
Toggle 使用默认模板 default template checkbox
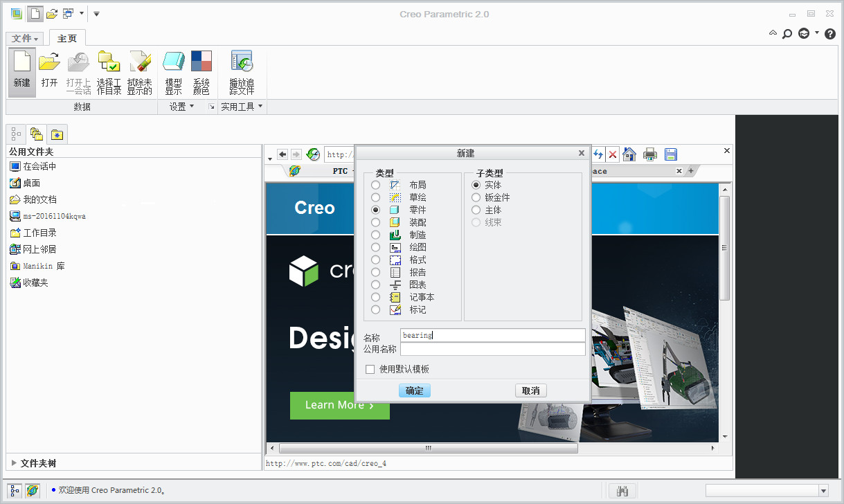click(370, 369)
